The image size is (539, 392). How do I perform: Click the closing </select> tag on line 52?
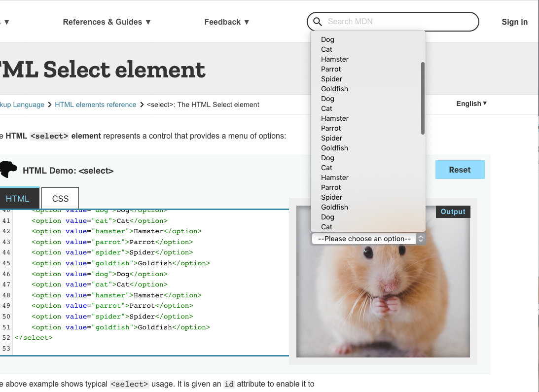click(34, 338)
